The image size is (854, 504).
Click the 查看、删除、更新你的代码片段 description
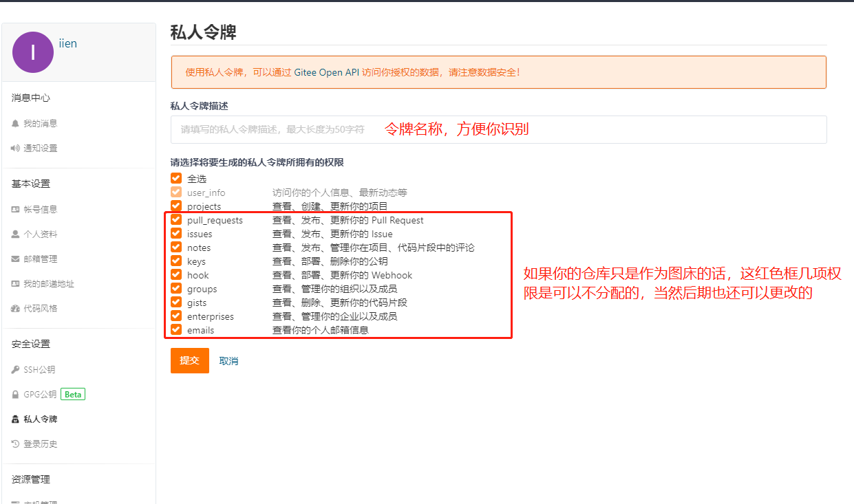point(340,303)
